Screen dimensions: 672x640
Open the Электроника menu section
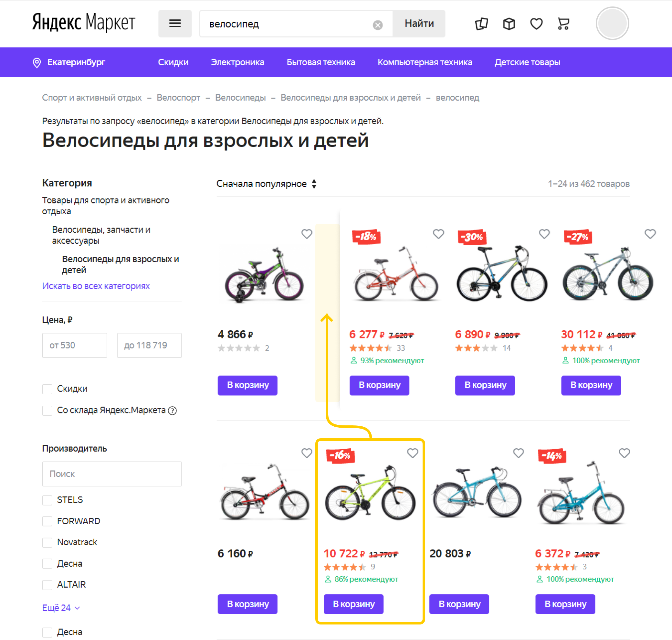(x=237, y=62)
